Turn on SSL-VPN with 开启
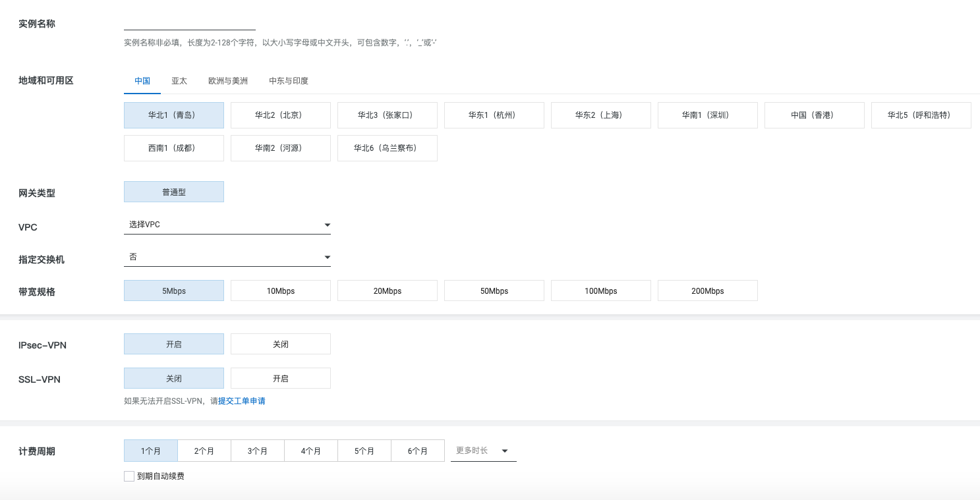This screenshot has height=500, width=980. [x=281, y=378]
